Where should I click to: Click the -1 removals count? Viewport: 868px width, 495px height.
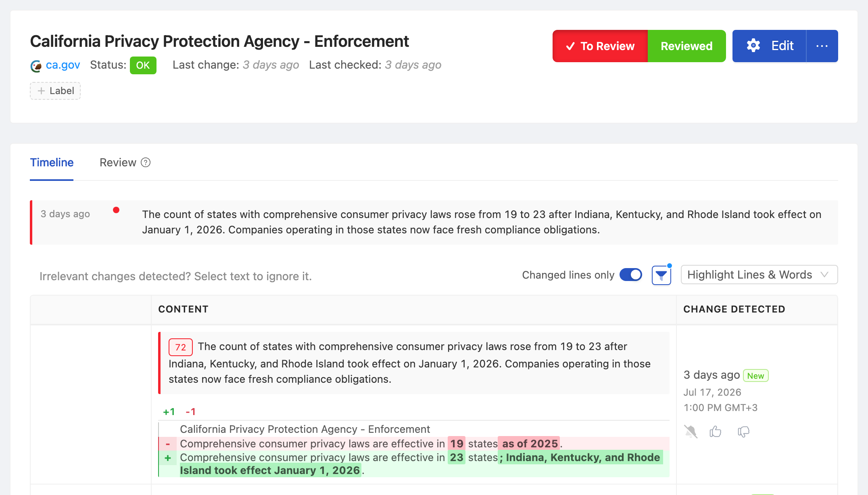point(191,412)
